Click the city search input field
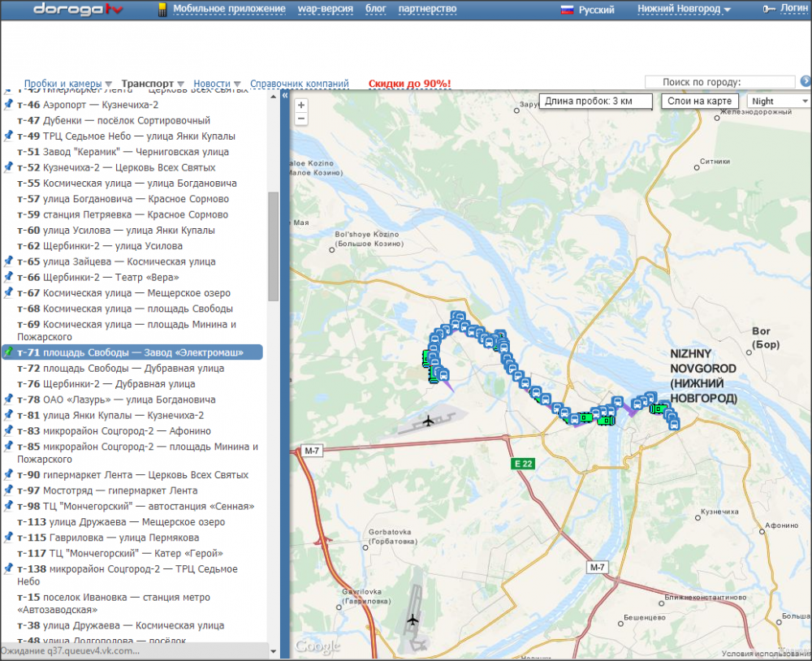 click(719, 82)
